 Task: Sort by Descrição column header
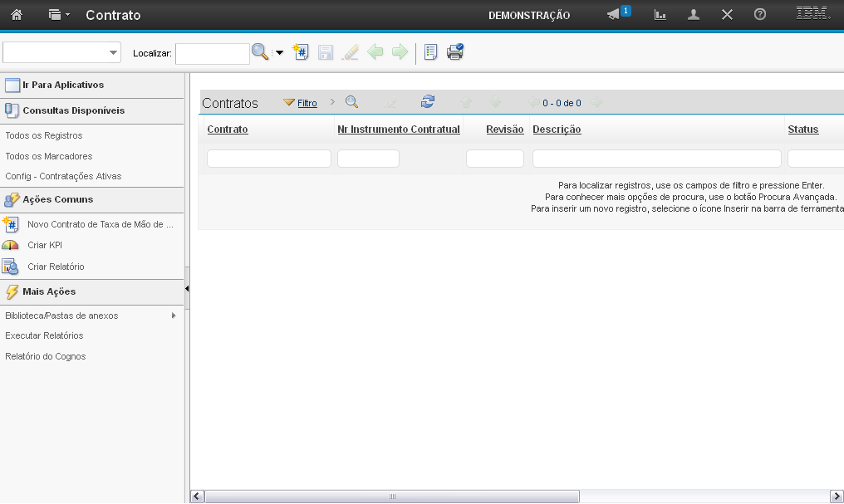557,130
